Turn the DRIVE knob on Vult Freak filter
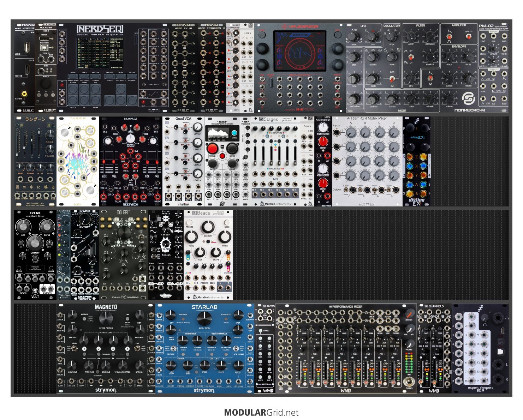This screenshot has width=523, height=420. 47,226
